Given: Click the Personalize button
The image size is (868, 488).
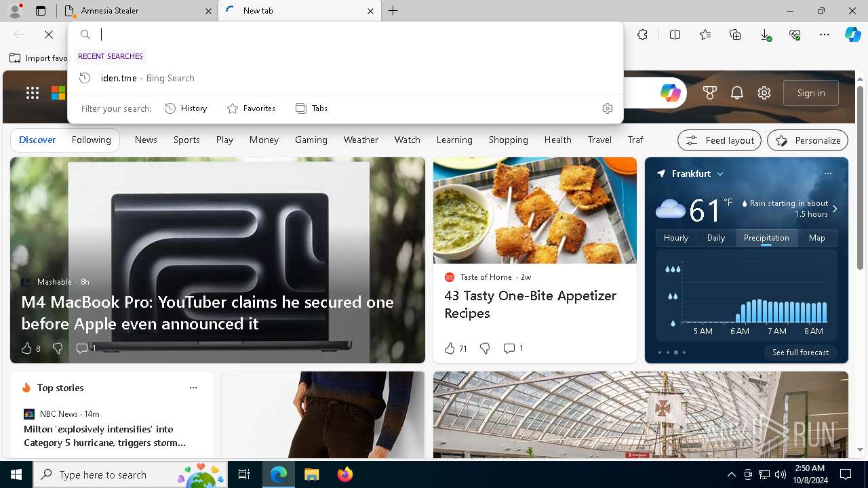Looking at the screenshot, I should [x=808, y=140].
